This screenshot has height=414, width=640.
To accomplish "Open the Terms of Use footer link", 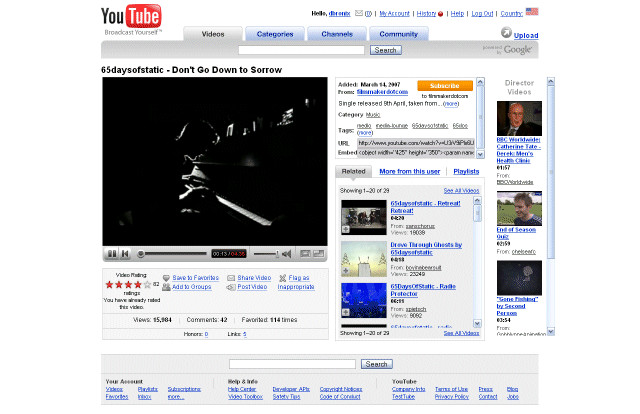I will point(451,390).
